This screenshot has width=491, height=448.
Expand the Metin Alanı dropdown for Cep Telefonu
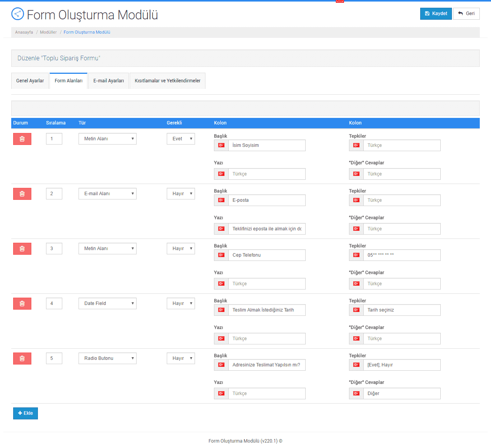point(108,249)
